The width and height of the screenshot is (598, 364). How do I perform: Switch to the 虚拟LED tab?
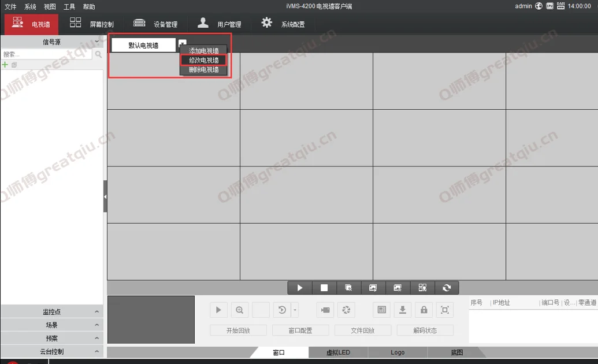point(338,352)
